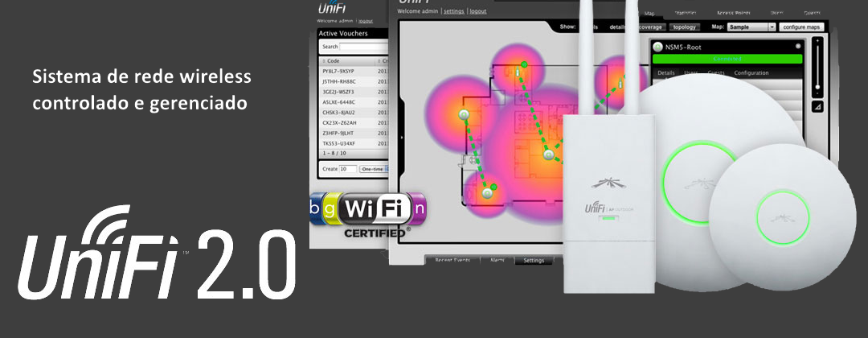Open the Settings tab at the bottom
The image size is (868, 338).
pos(534,260)
